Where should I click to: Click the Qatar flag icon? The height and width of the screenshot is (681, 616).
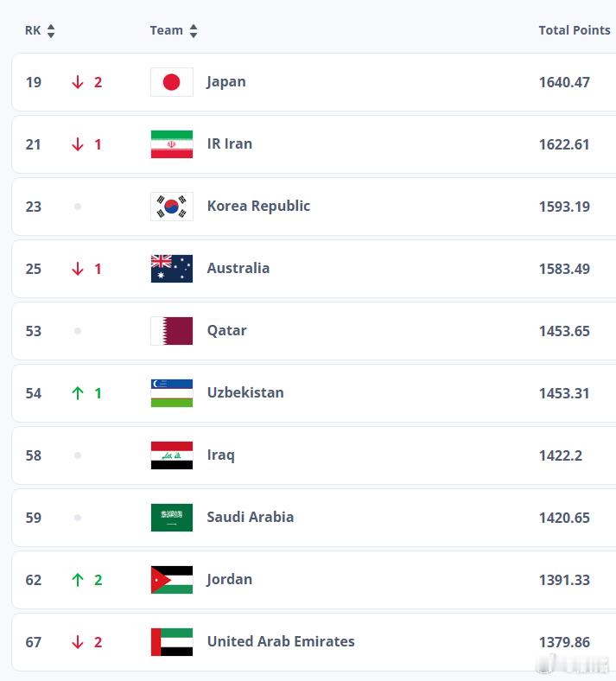[171, 331]
